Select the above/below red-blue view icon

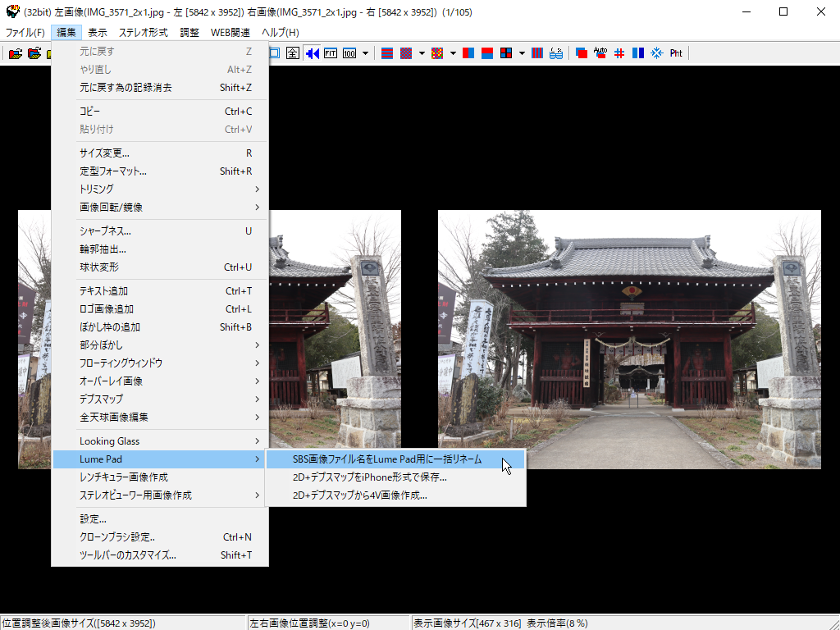(x=487, y=53)
